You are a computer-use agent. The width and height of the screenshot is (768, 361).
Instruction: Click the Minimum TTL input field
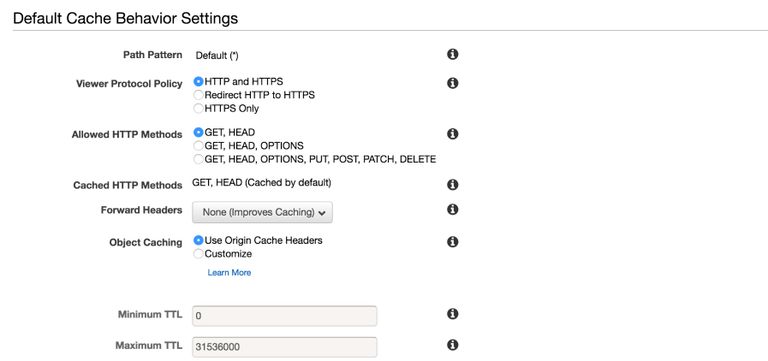coord(285,316)
